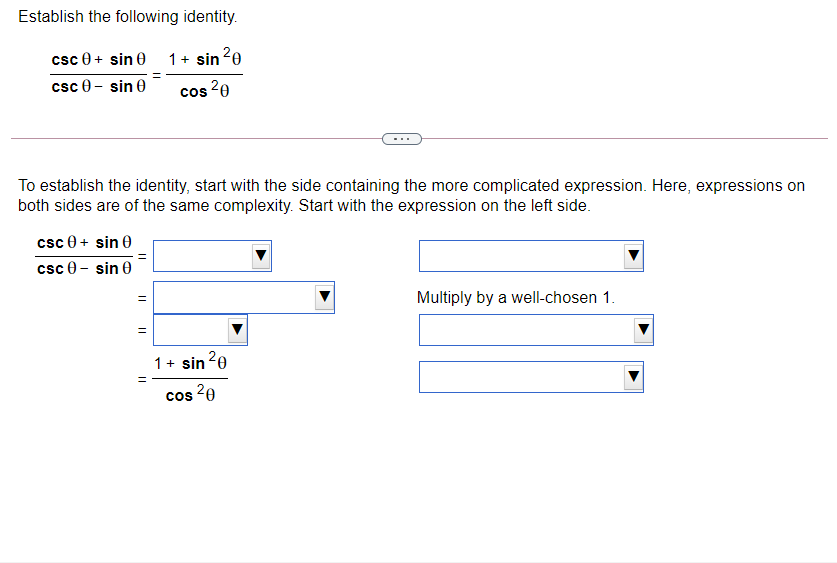Click the arrow of the dropdown under 'Multiply by a well-chosen 1'
This screenshot has width=837, height=563.
[644, 329]
